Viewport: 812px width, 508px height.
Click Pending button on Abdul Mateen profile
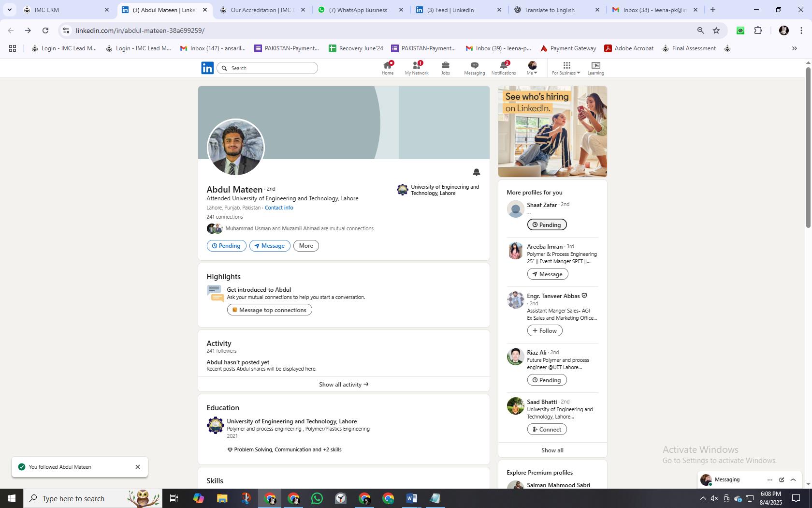coord(226,246)
